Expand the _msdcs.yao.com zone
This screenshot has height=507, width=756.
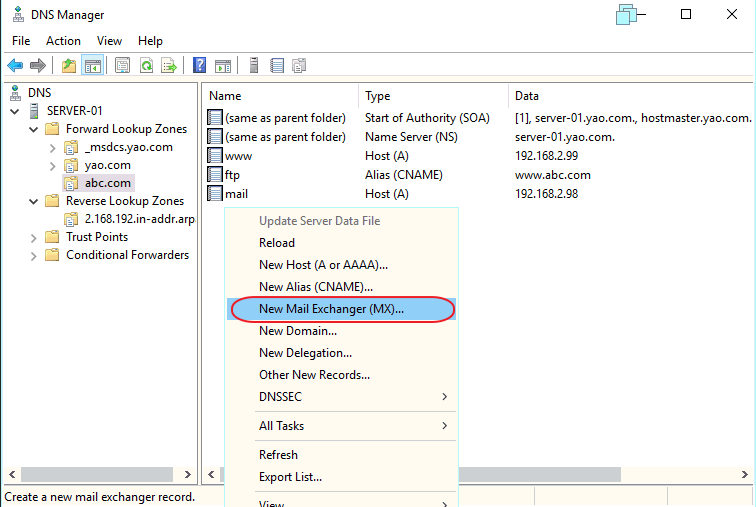[52, 147]
